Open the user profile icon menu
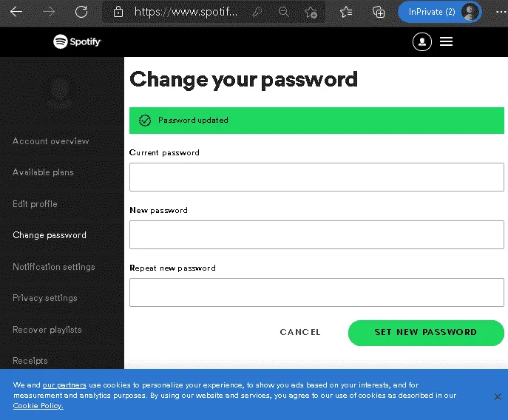This screenshot has height=420, width=508. click(421, 41)
